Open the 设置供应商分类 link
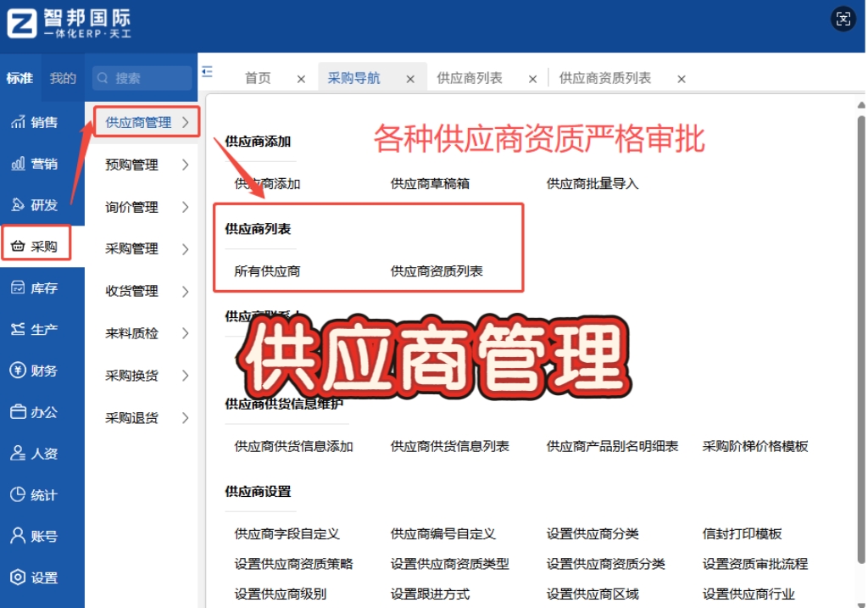 (593, 533)
